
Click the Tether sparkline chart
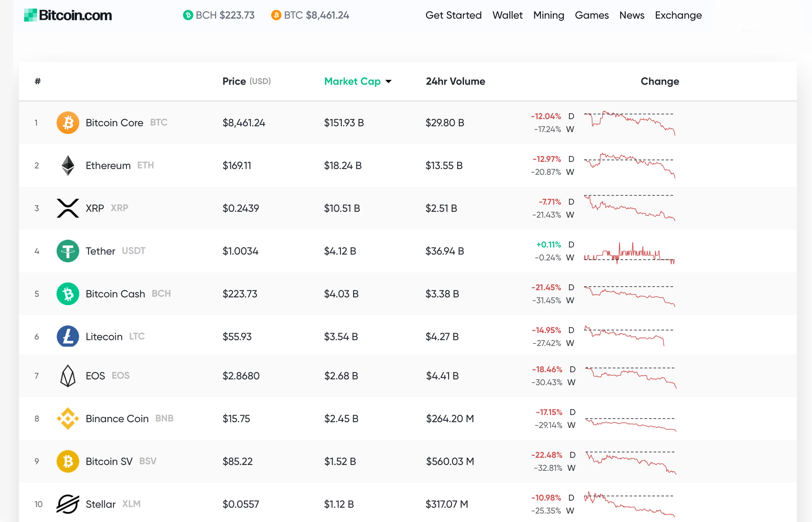(630, 253)
